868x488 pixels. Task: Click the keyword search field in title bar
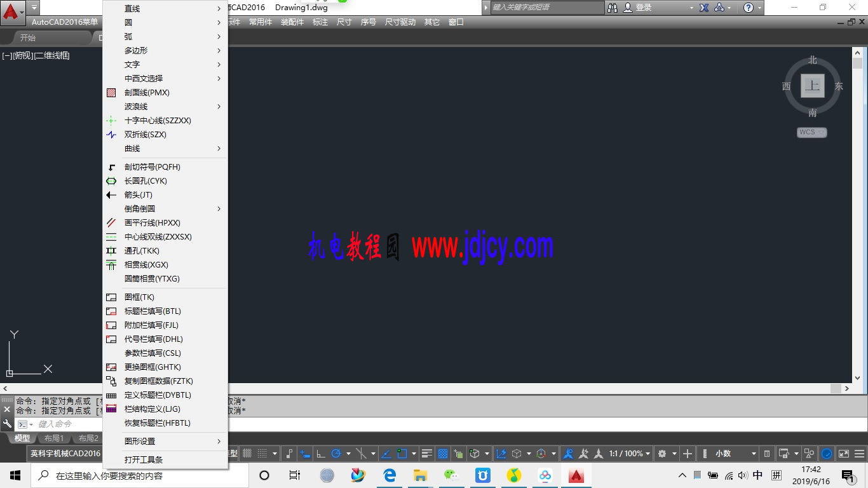[548, 8]
